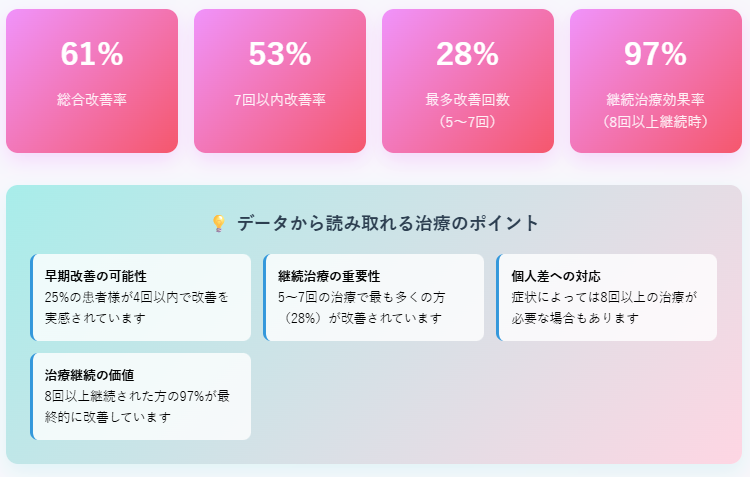Select the 治療継続の価値 info card
This screenshot has width=750, height=477.
[x=141, y=397]
